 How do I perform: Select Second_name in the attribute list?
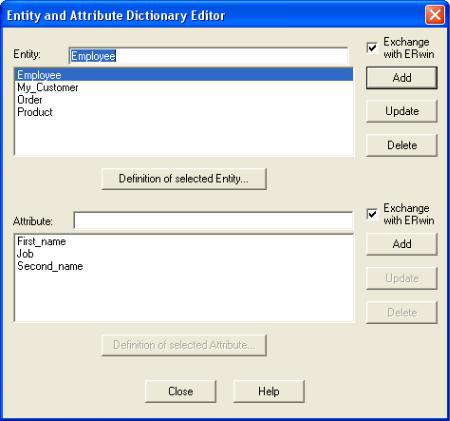coord(184,266)
